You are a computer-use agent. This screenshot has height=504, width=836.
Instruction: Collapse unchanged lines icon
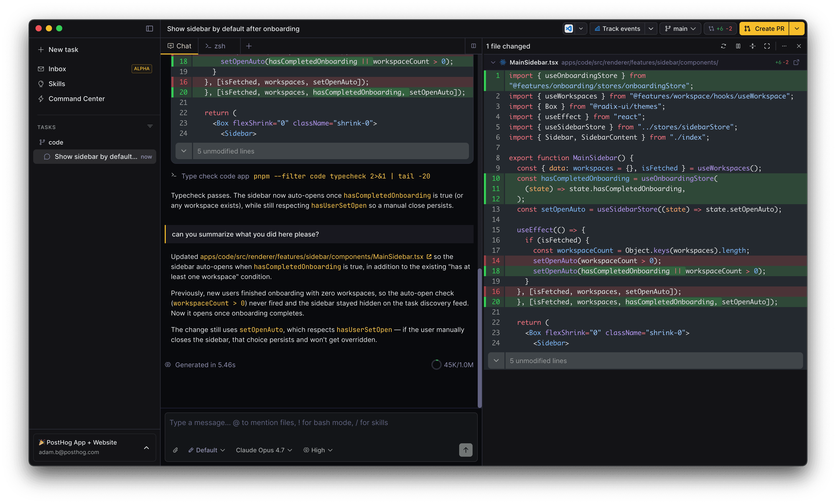(753, 46)
